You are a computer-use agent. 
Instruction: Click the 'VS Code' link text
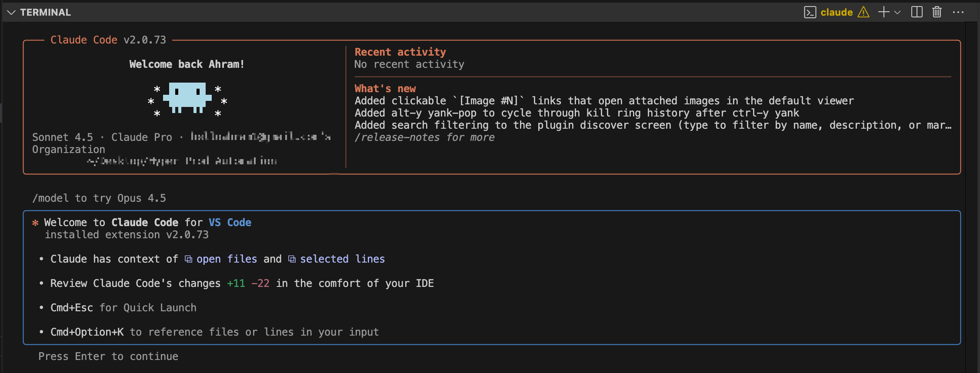click(x=230, y=223)
